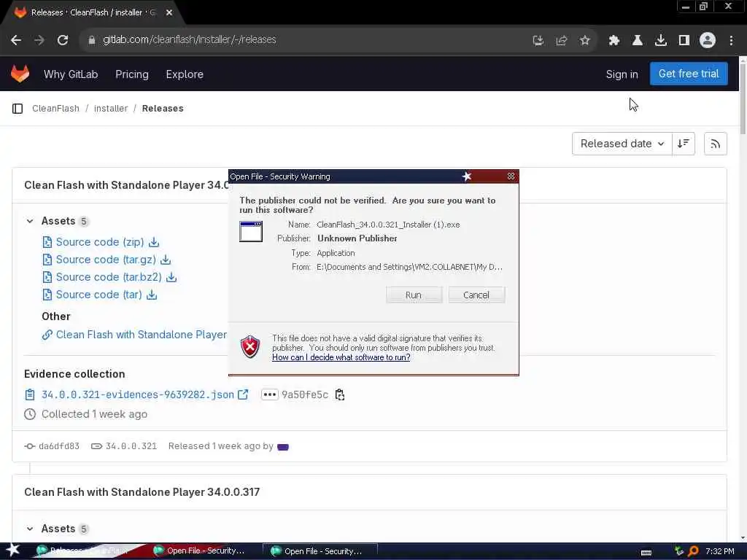Viewport: 747px width, 560px height.
Task: Open the Explore menu item
Action: coord(185,74)
